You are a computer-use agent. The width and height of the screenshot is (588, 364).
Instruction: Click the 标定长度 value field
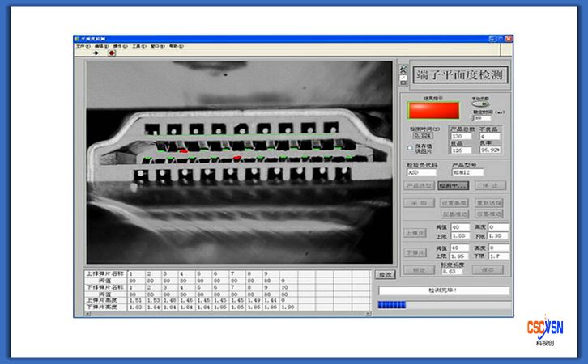451,271
